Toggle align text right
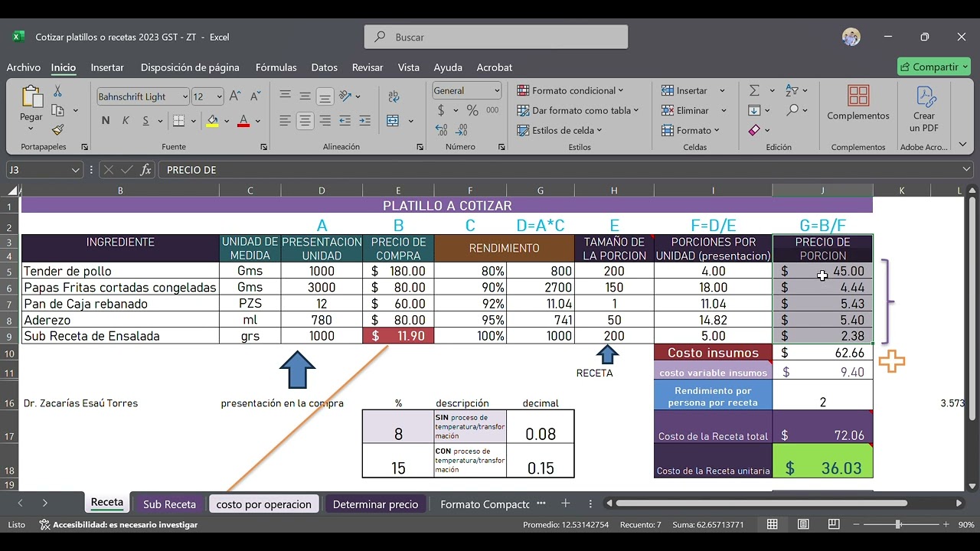Viewport: 980px width, 551px height. (325, 121)
